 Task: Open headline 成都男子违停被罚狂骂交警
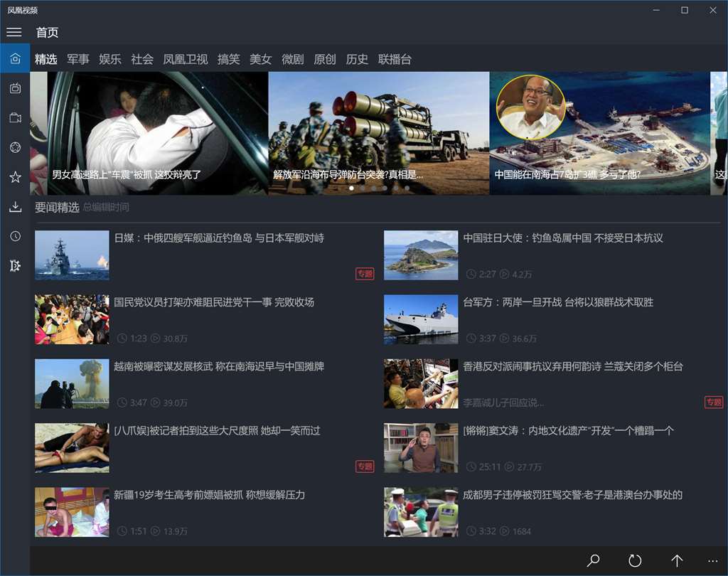point(572,495)
